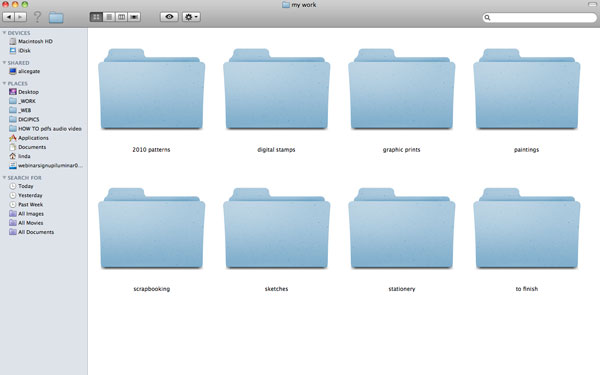
Task: Open Documents in sidebar
Action: (x=28, y=147)
